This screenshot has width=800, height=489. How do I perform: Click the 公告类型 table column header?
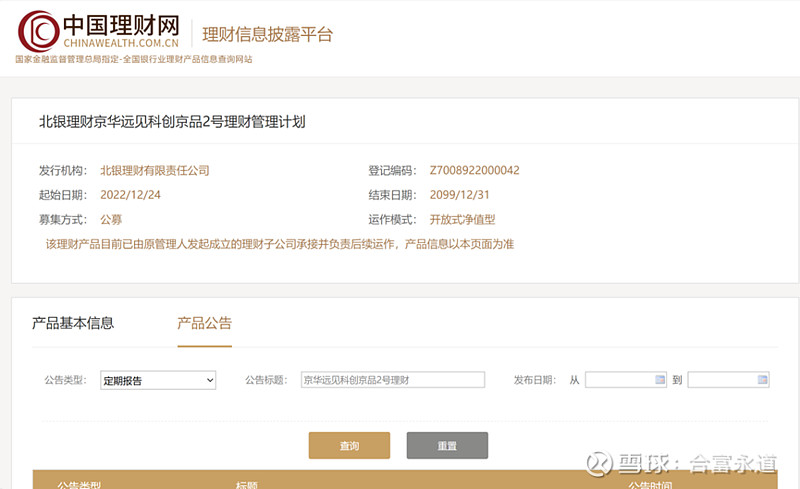[79, 484]
